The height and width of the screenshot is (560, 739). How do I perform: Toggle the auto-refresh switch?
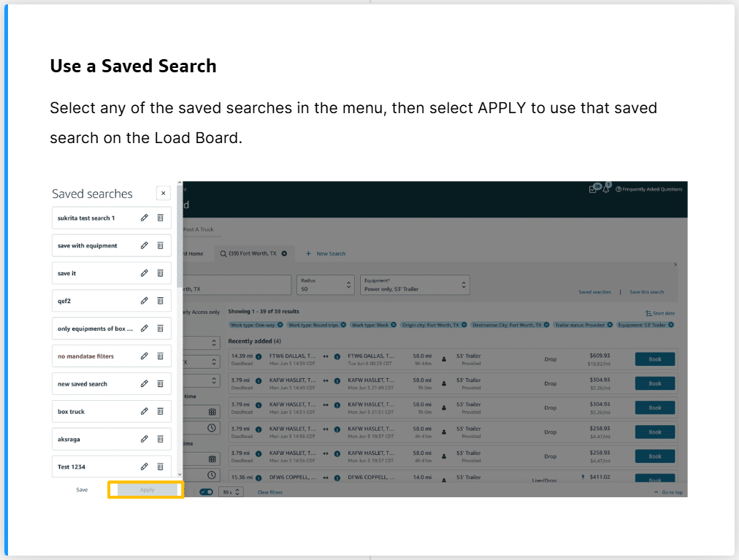point(206,492)
